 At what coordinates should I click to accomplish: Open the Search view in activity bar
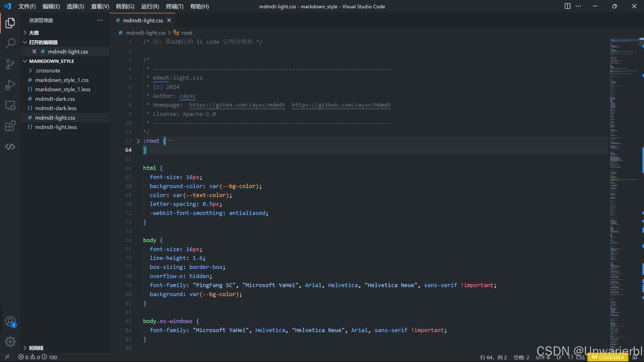10,43
